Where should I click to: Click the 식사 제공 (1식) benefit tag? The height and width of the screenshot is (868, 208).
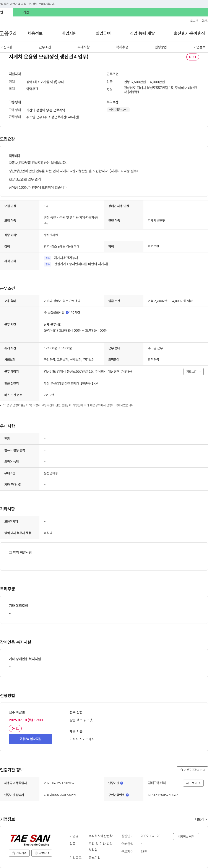pyautogui.click(x=118, y=109)
